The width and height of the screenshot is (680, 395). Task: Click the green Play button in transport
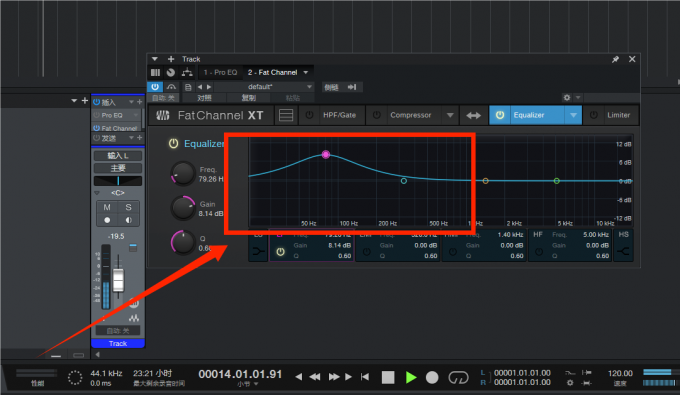(411, 377)
